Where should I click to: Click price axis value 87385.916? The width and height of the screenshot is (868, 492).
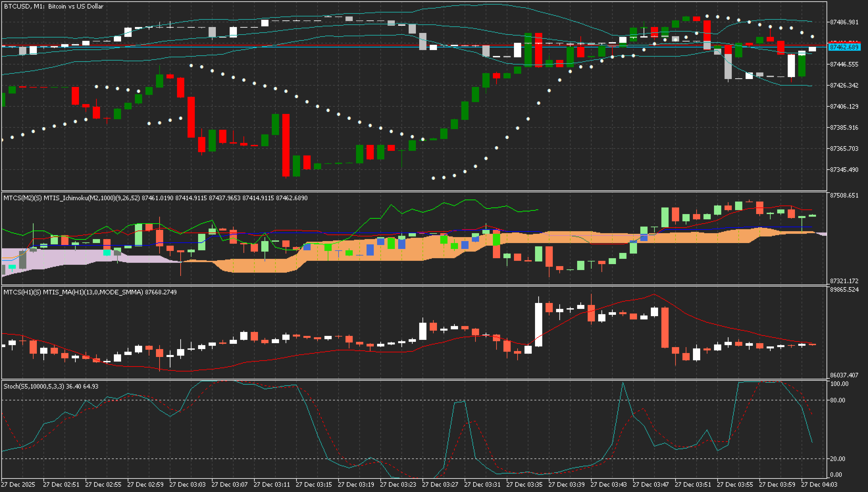(844, 128)
